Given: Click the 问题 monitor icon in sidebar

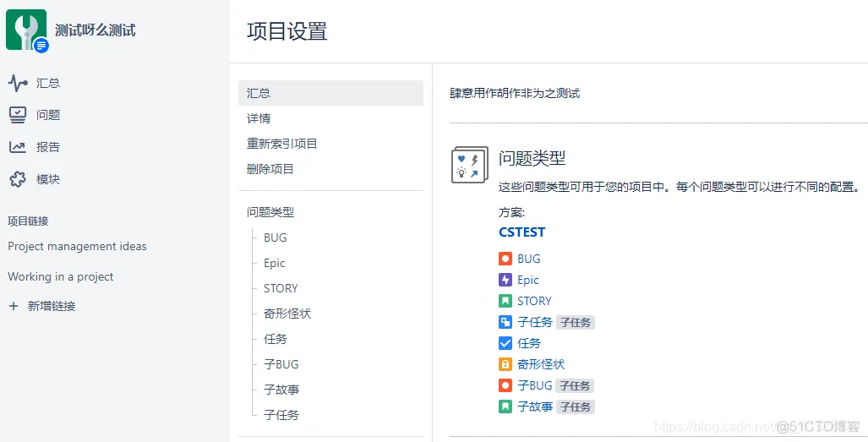Looking at the screenshot, I should click(x=18, y=115).
